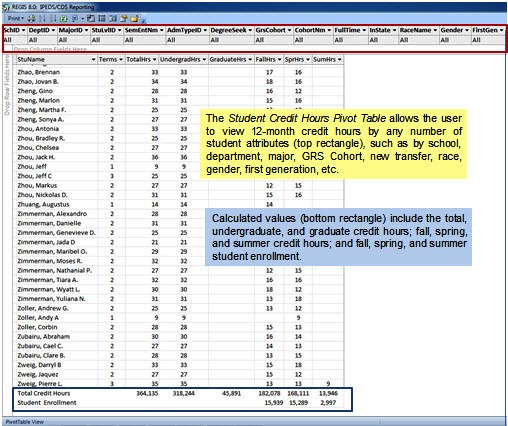Click the 'Student Enrollment' row label
This screenshot has width=508, height=426.
[47, 403]
